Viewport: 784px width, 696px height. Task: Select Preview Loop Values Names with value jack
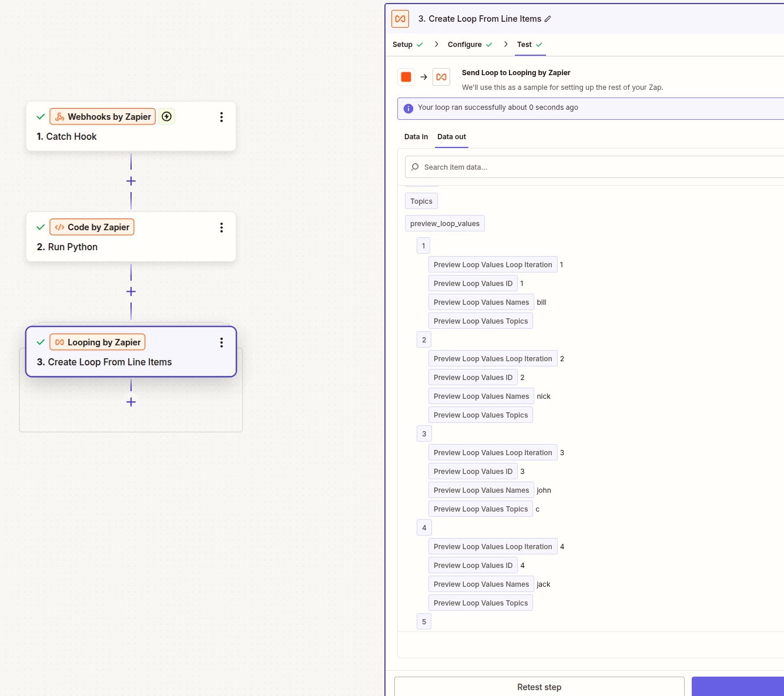[481, 584]
